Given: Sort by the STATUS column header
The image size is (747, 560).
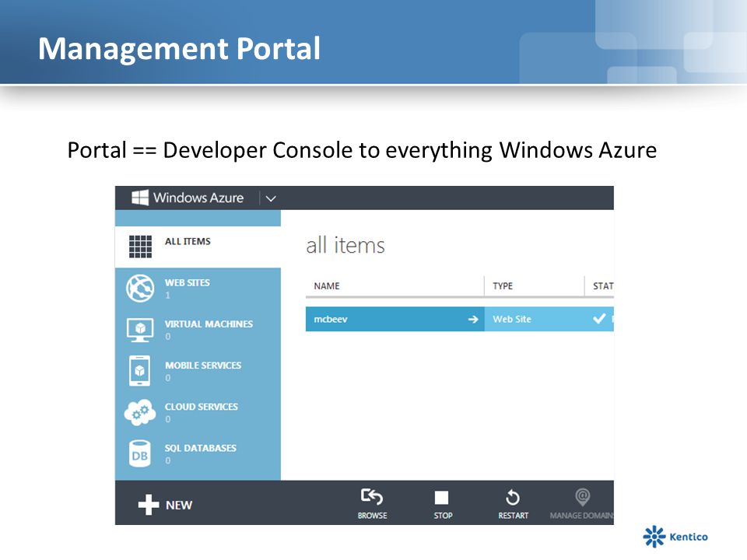Looking at the screenshot, I should point(603,285).
